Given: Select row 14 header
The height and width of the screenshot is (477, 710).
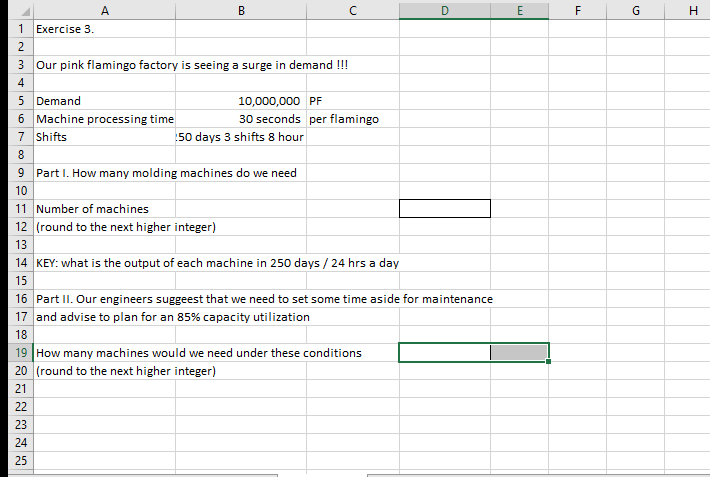Looking at the screenshot, I should click(x=21, y=263).
